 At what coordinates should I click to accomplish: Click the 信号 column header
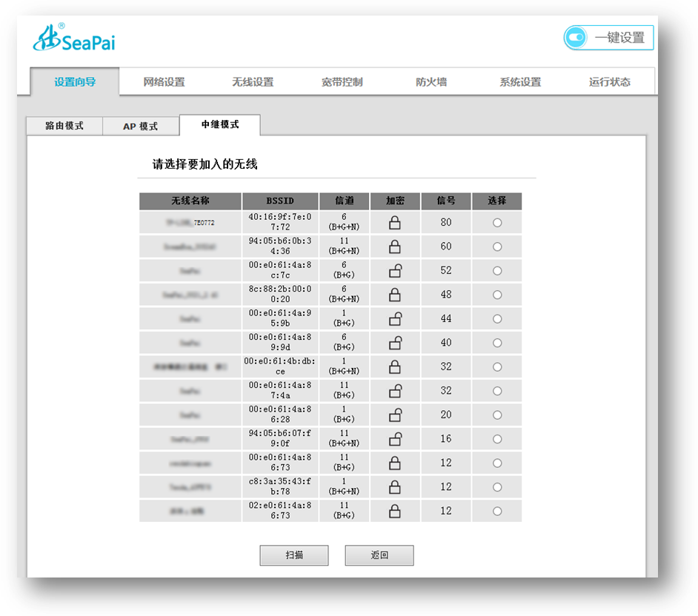445,201
